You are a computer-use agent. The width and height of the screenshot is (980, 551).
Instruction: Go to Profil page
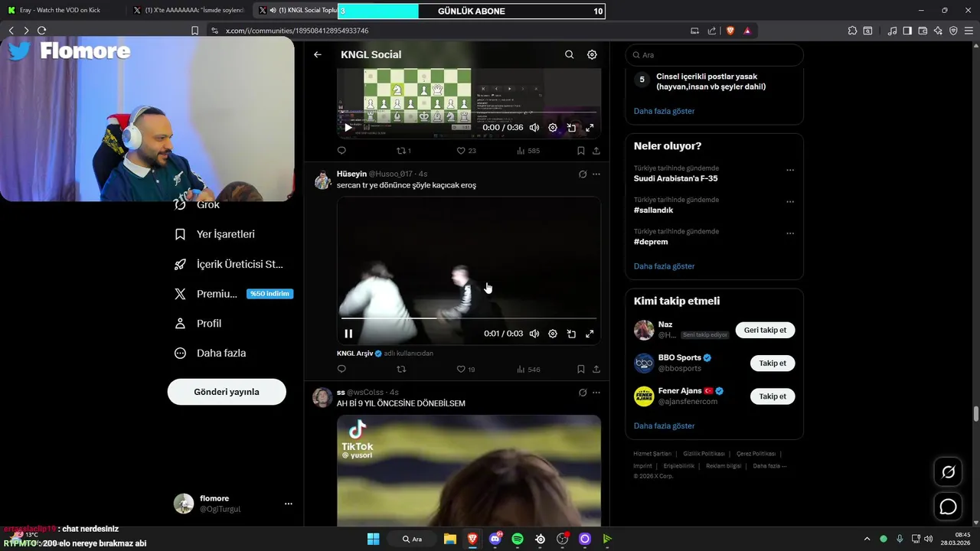coord(198,324)
